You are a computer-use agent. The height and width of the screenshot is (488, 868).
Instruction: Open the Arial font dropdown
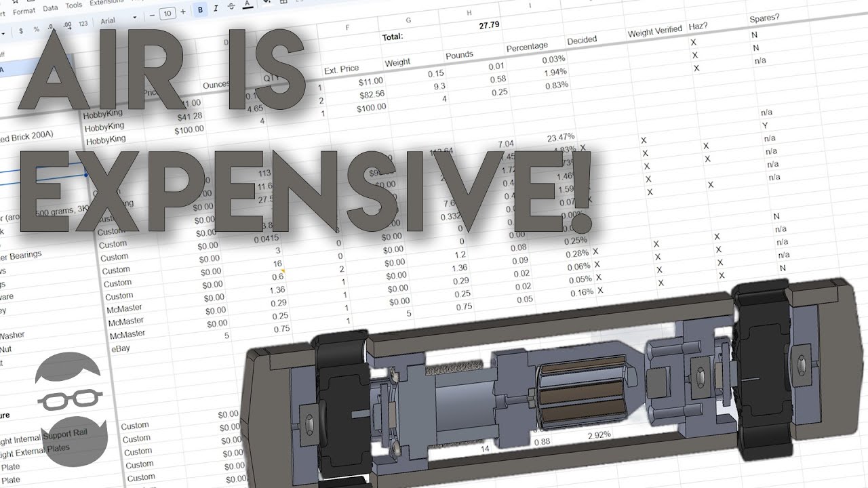click(x=119, y=19)
